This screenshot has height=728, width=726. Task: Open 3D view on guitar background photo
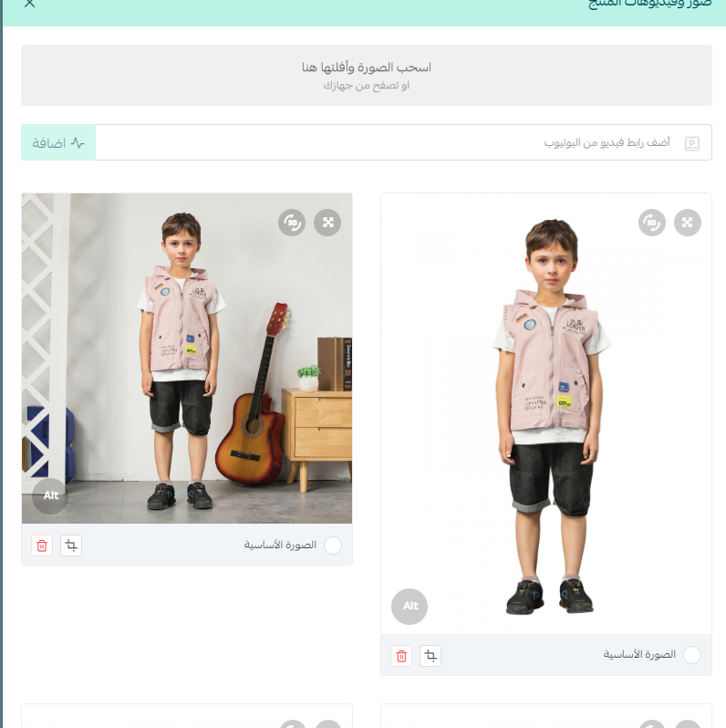(292, 223)
